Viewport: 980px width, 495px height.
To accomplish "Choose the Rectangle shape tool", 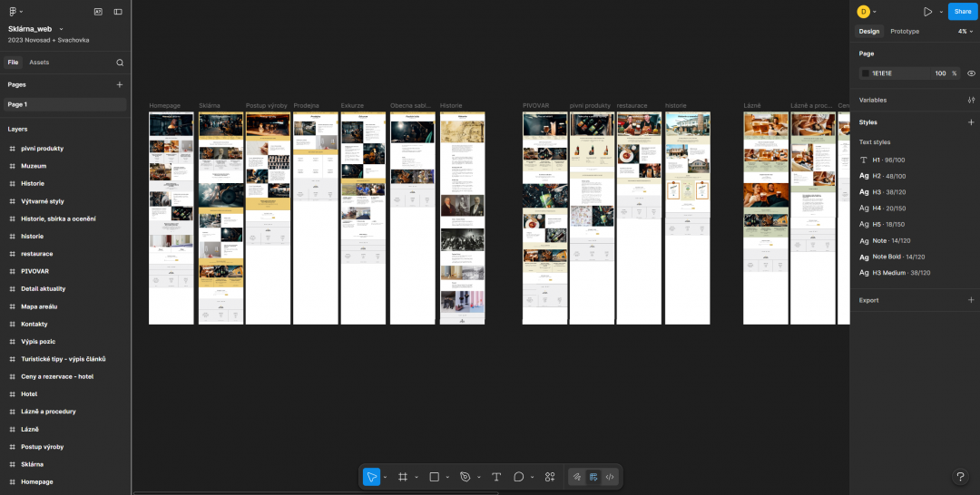I will tap(435, 477).
